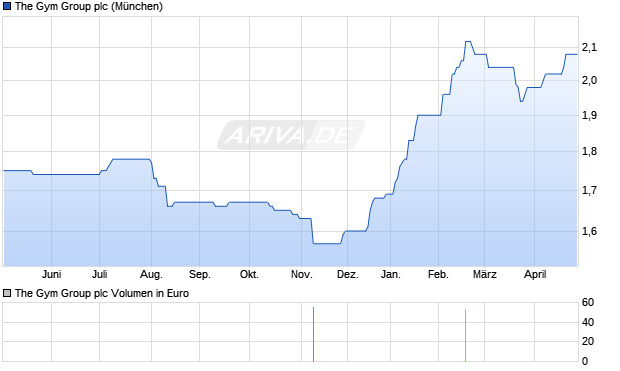
Task: Click the 60 volume axis label
Action: point(588,303)
